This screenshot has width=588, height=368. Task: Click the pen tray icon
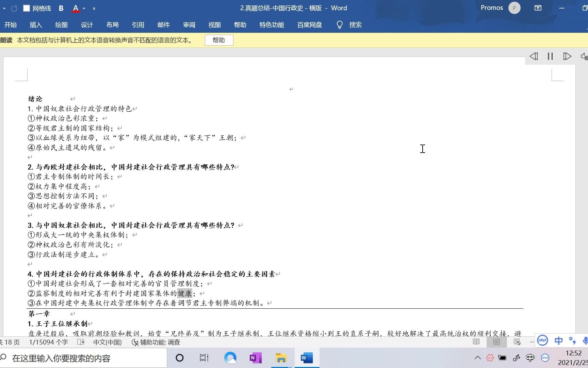517,357
